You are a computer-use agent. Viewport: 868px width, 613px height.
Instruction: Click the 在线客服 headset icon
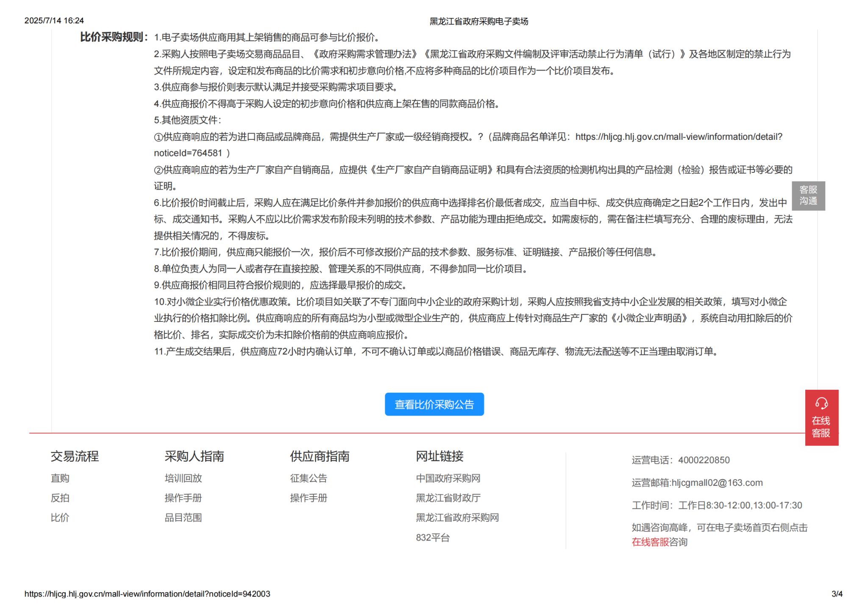(x=821, y=403)
